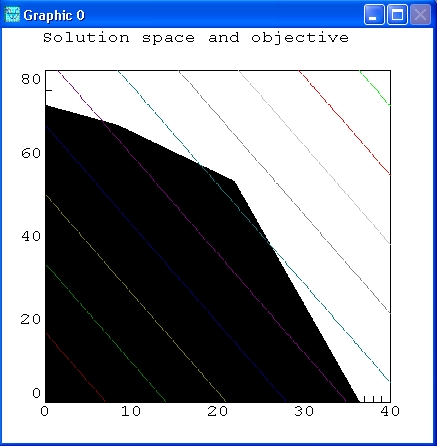Minimize the Graphic 0 window
Image resolution: width=437 pixels, height=446 pixels.
click(374, 15)
